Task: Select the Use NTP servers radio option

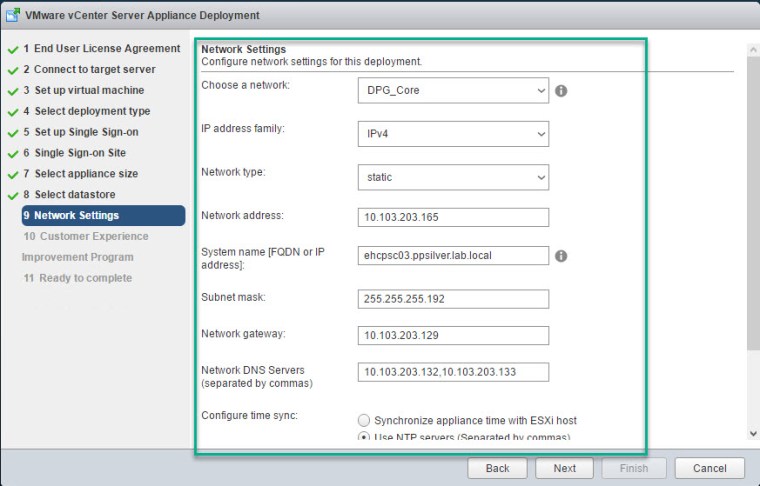Action: click(x=364, y=436)
